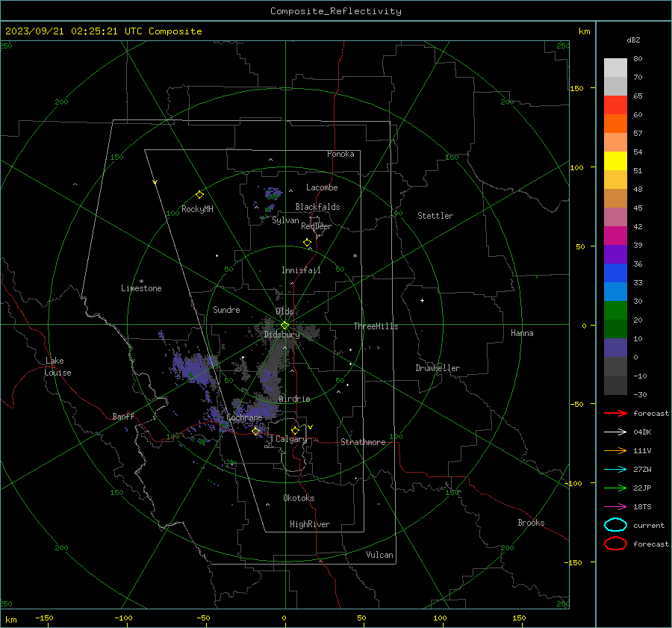
Task: Pick the light gray swatch between 80 and 70 dBZ
Action: pyautogui.click(x=615, y=67)
